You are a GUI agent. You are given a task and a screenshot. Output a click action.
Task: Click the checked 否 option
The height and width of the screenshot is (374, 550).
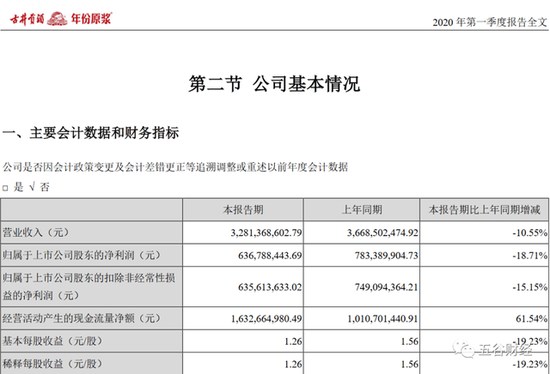point(39,187)
